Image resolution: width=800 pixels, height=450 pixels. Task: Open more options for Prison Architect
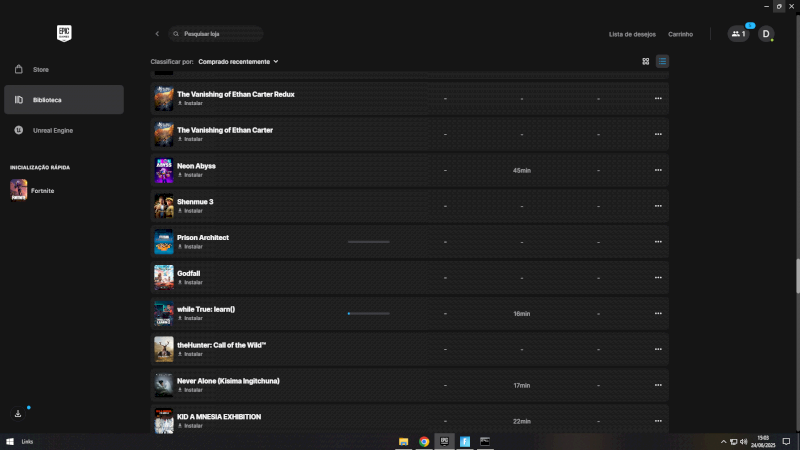[658, 242]
